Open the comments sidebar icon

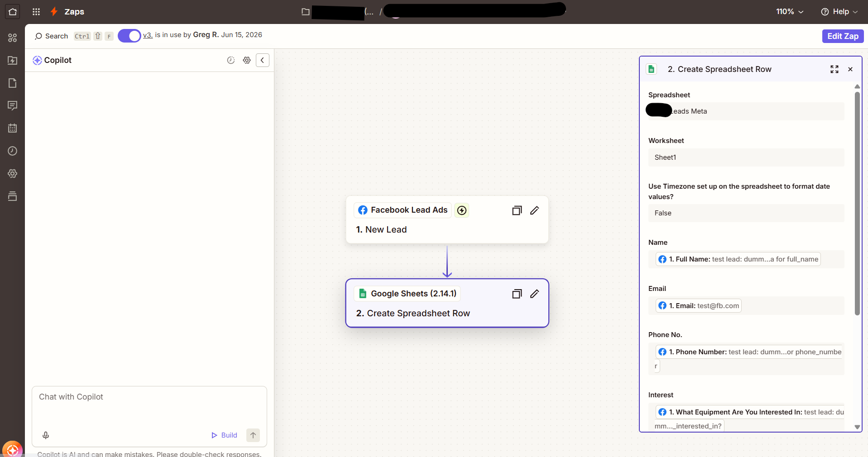13,106
